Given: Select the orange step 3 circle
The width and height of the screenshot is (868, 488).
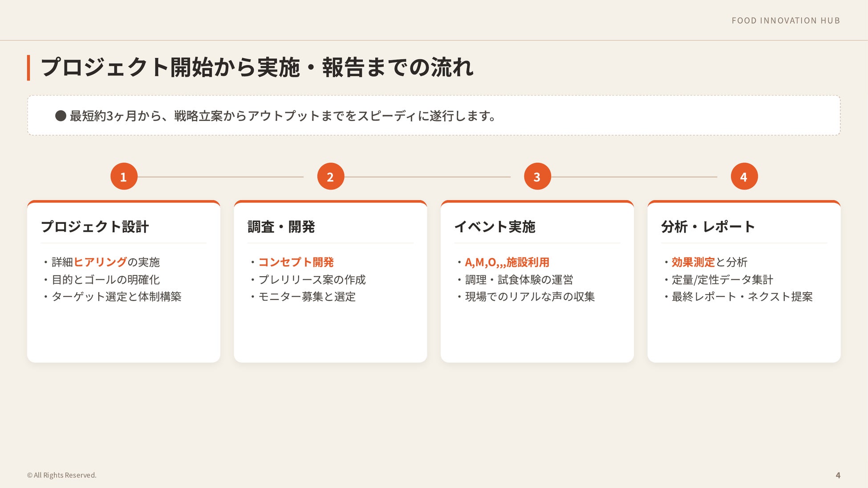Looking at the screenshot, I should tap(537, 177).
